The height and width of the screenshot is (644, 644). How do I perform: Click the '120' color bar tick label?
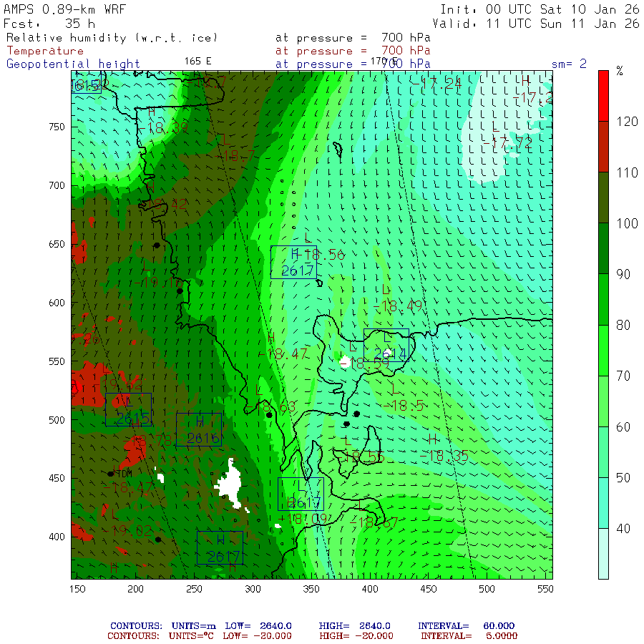pos(627,122)
